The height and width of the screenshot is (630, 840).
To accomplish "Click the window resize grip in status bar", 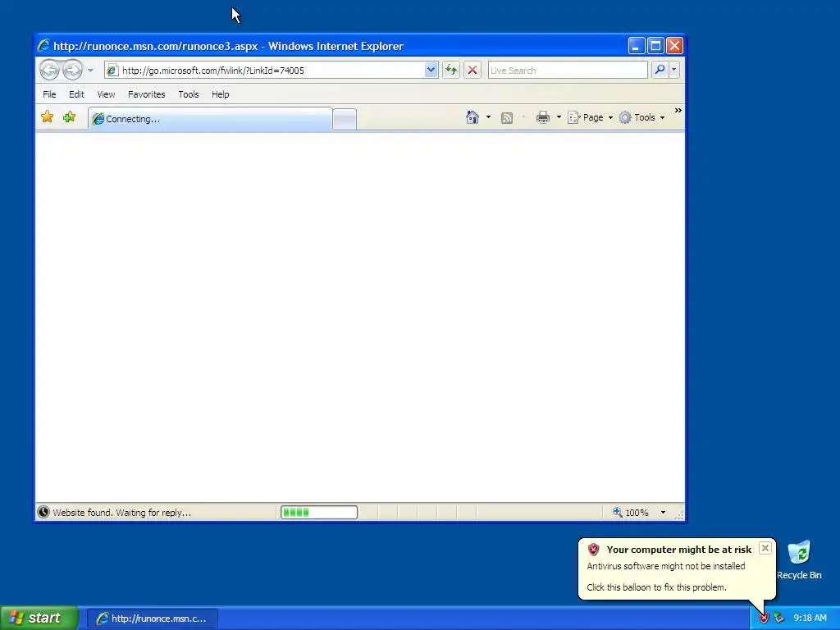I will 679,515.
